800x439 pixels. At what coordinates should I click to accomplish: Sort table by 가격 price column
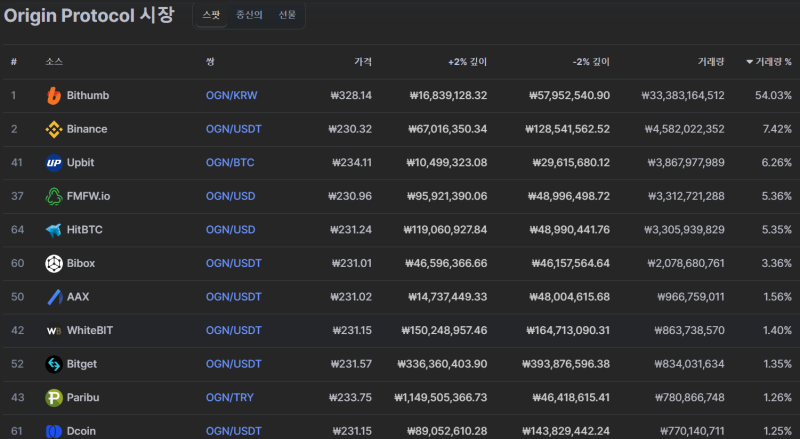tap(363, 62)
